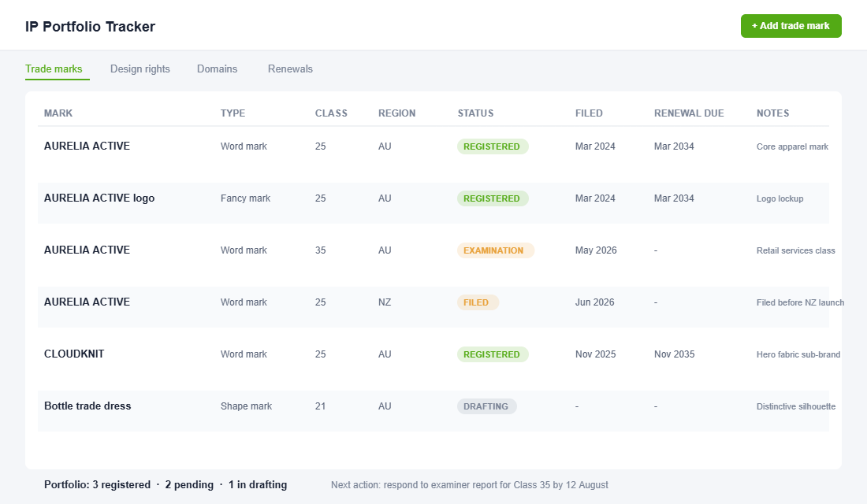The image size is (867, 504).
Task: Click the IP Portfolio Tracker title
Action: pos(90,27)
